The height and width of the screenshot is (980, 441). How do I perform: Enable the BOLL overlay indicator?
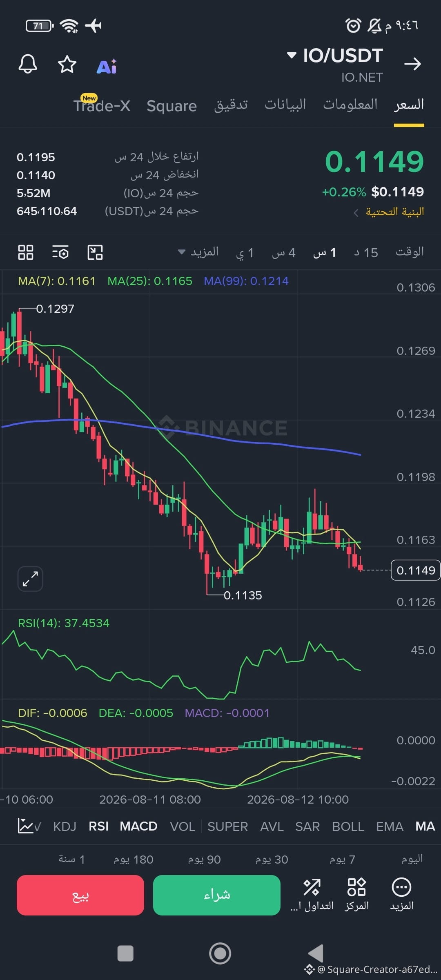[348, 826]
